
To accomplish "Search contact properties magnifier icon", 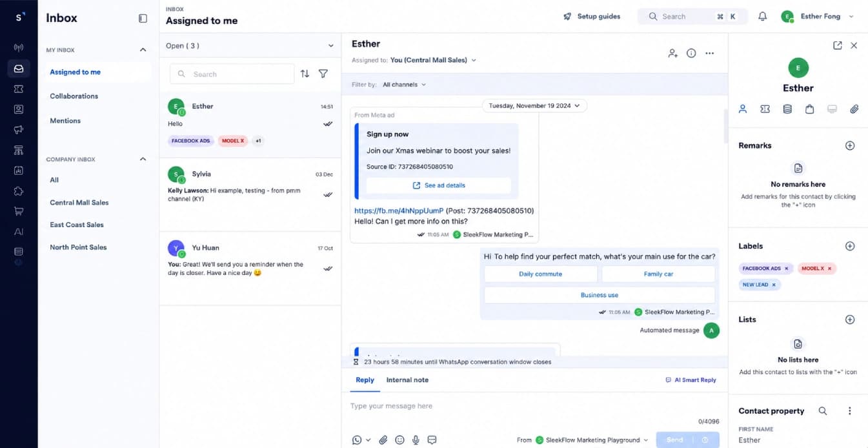I will (823, 411).
